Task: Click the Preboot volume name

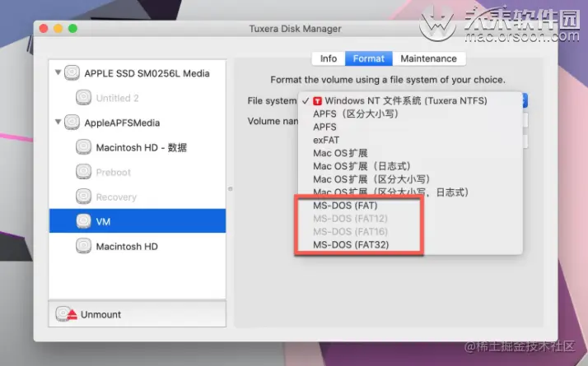Action: pos(114,173)
